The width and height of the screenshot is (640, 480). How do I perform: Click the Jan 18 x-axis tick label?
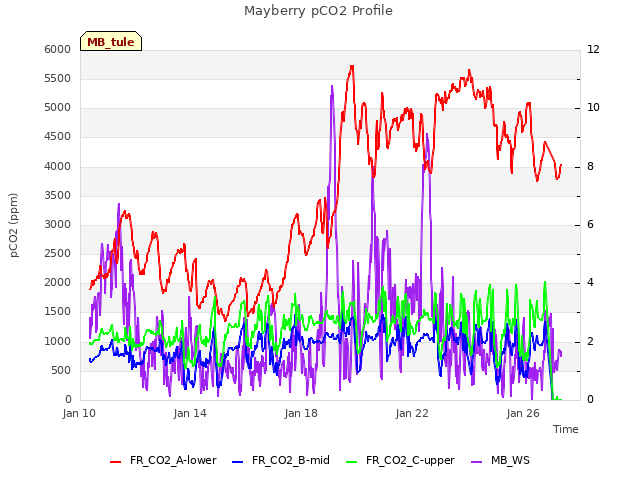pos(301,413)
